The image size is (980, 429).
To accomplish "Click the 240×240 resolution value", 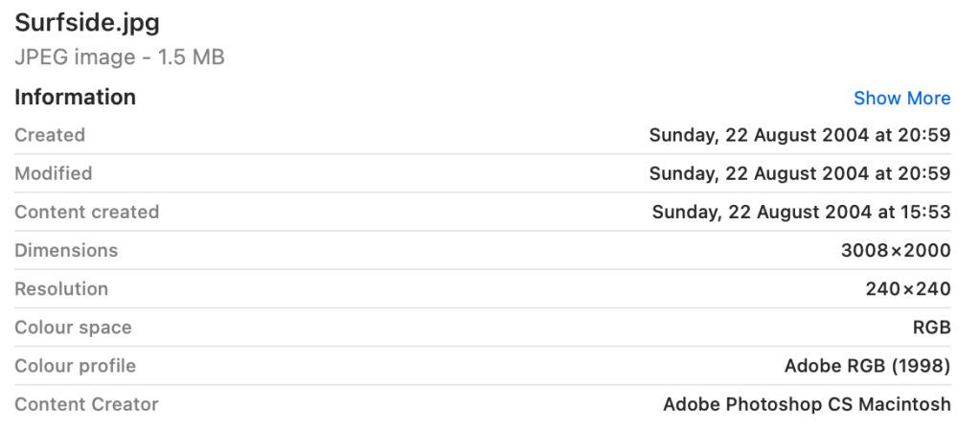I will pyautogui.click(x=908, y=289).
